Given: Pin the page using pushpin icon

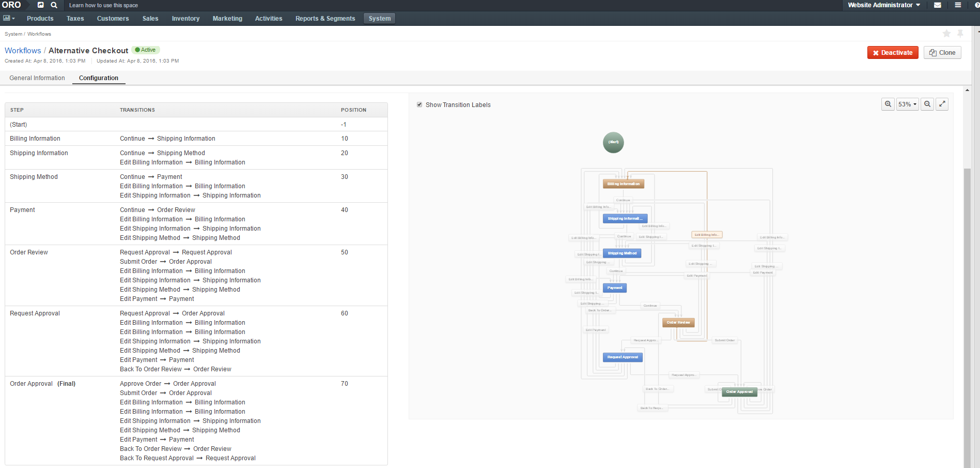Looking at the screenshot, I should (x=960, y=34).
